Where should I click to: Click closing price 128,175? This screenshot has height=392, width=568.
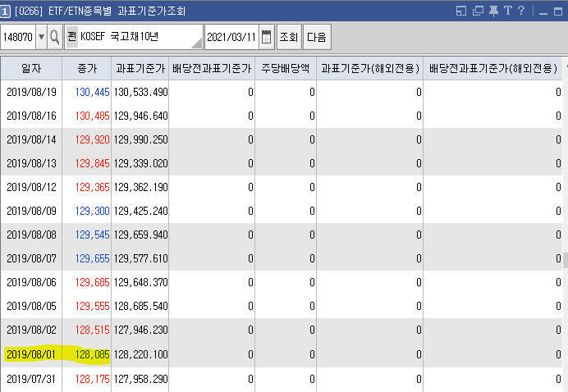coord(92,379)
